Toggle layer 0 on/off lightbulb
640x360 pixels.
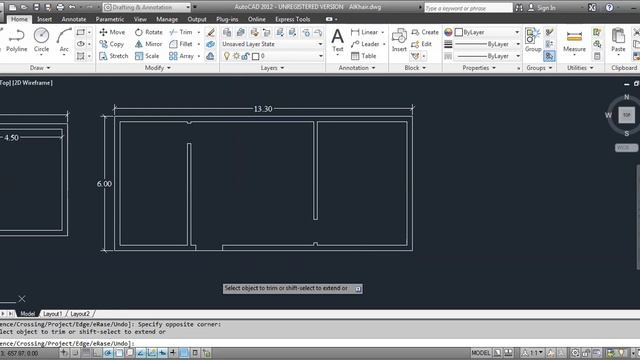pyautogui.click(x=227, y=56)
